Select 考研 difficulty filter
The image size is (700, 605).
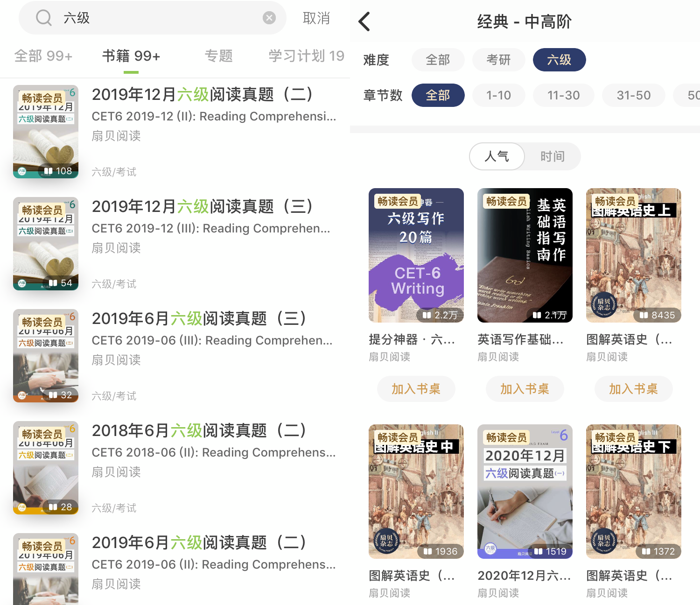click(x=498, y=60)
